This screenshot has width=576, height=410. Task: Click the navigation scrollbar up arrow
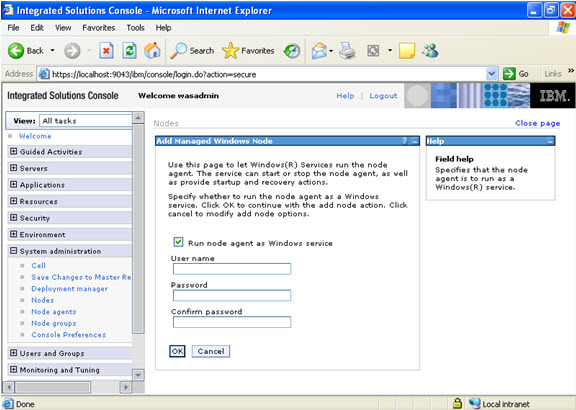pos(138,118)
